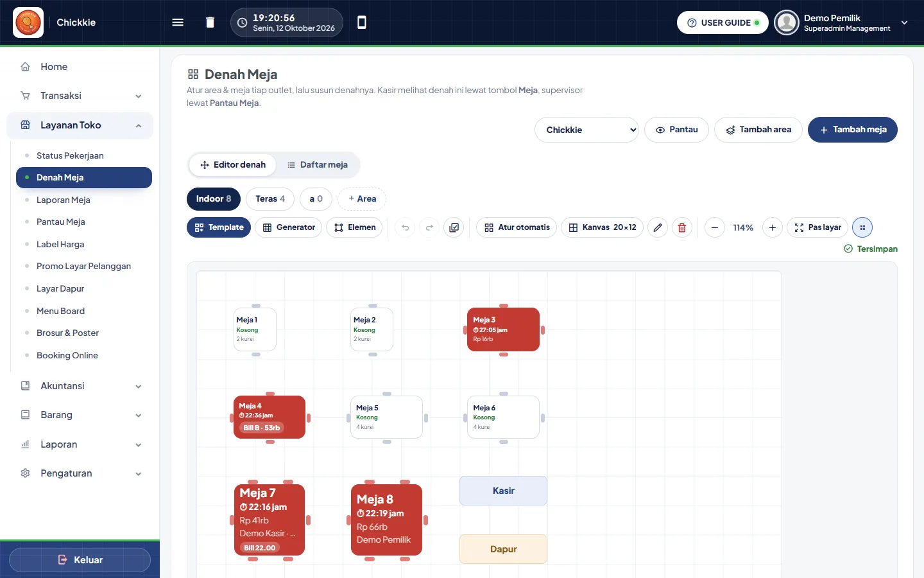Click the Kanvas 20×12 size button
This screenshot has width=924, height=578.
pos(602,227)
